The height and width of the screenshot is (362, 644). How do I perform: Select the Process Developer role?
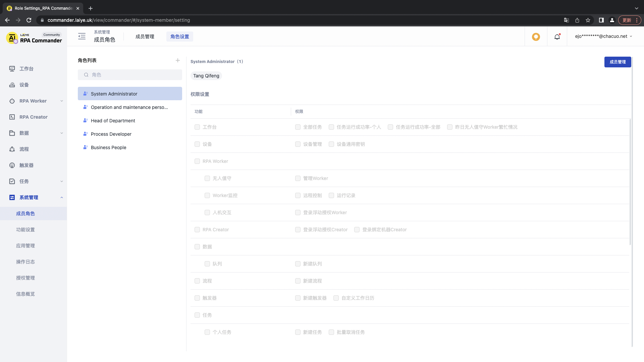point(130,134)
